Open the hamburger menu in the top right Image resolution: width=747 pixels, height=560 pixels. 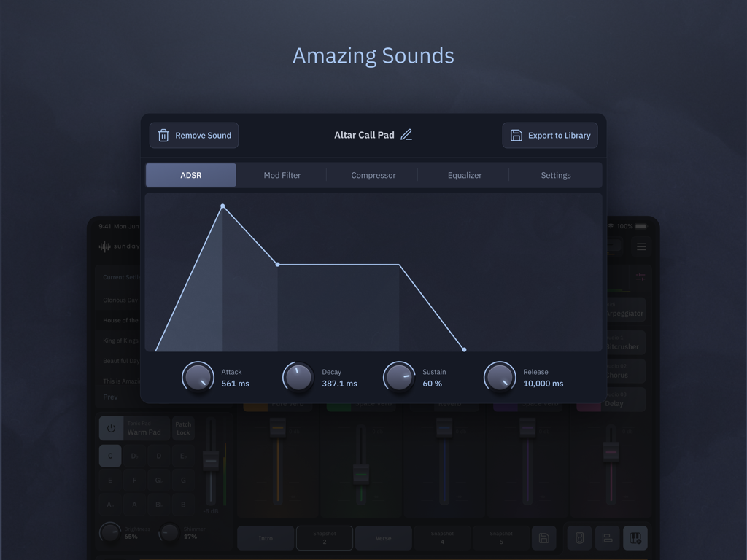click(641, 246)
